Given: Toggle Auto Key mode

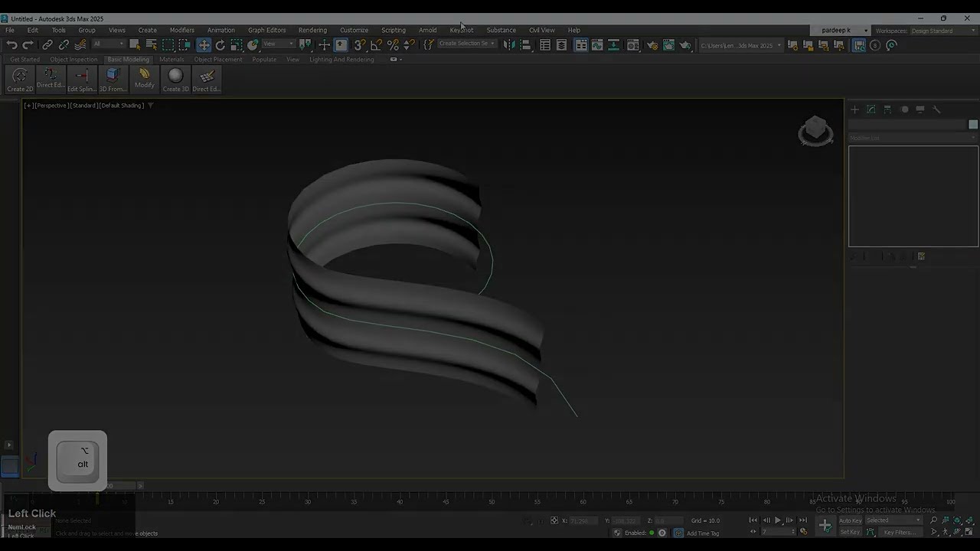Looking at the screenshot, I should pyautogui.click(x=851, y=520).
